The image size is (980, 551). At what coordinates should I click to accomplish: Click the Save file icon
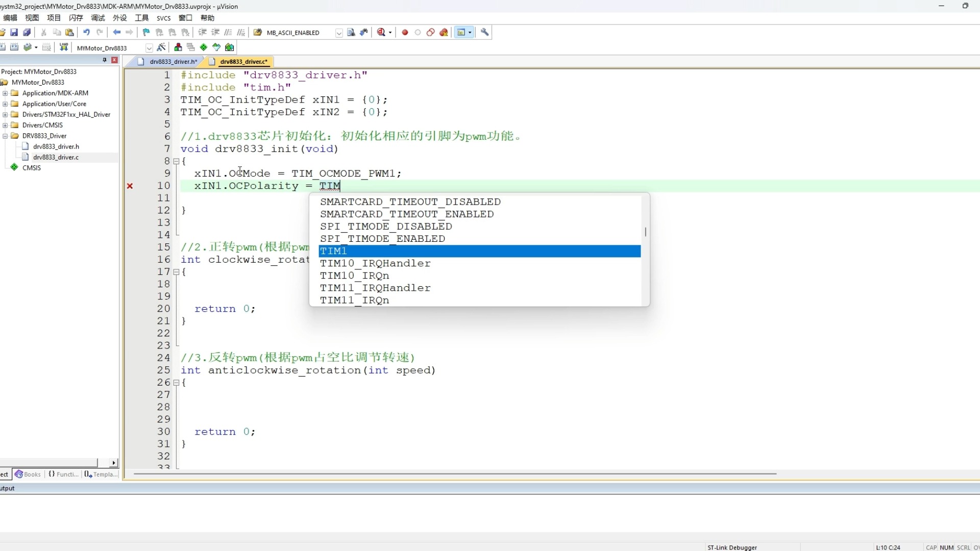tap(14, 33)
